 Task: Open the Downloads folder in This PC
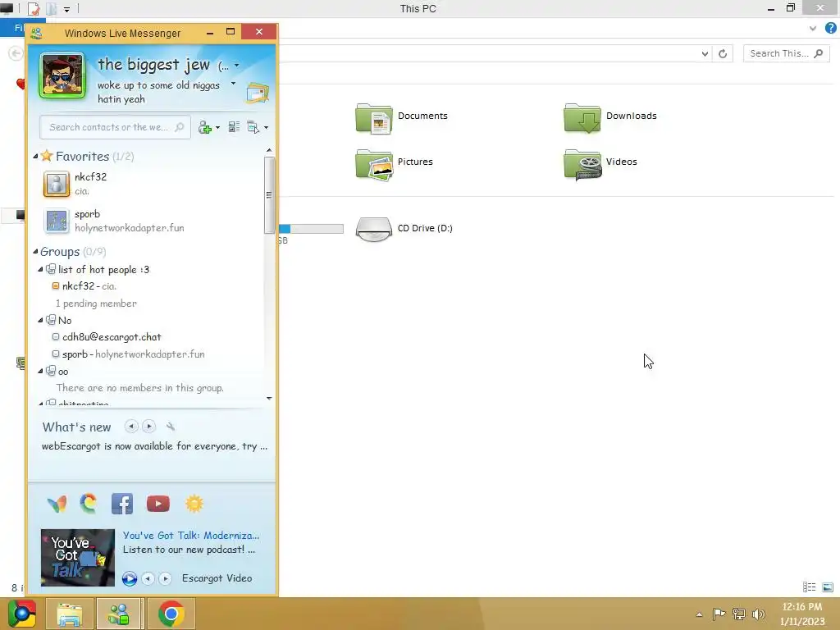(610, 118)
